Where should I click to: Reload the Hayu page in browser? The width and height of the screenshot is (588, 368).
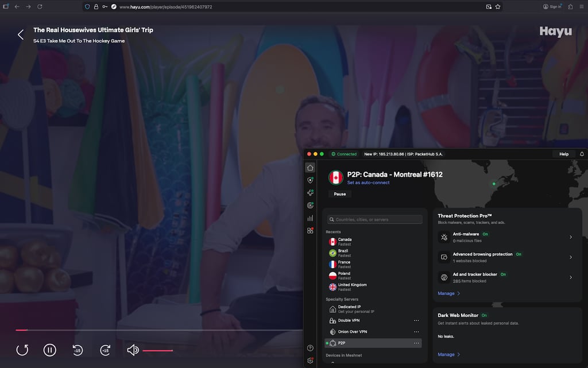pyautogui.click(x=40, y=7)
